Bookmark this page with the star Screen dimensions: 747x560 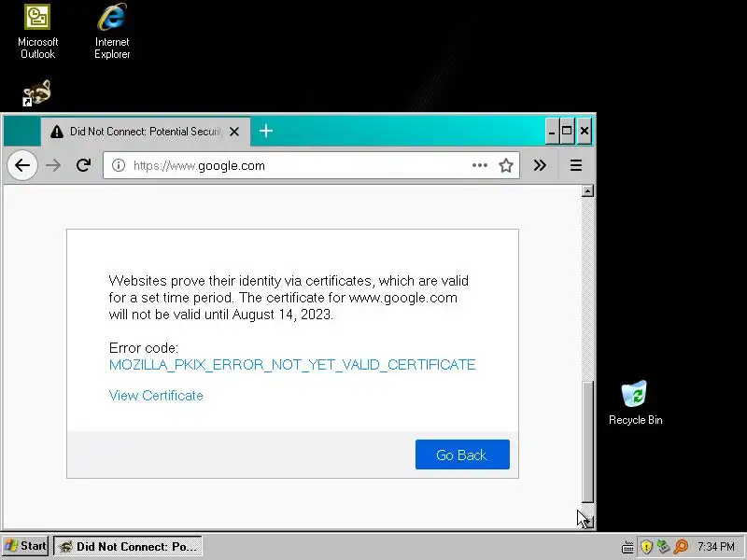pos(505,165)
